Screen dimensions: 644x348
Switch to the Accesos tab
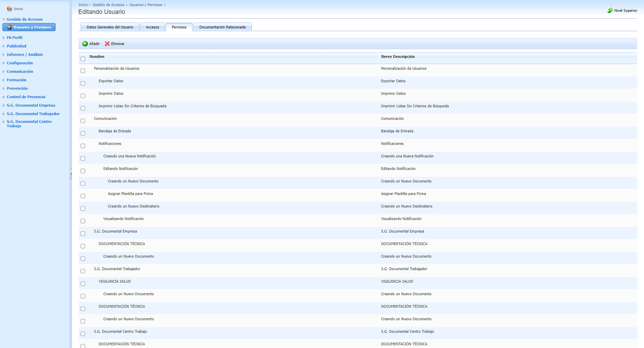point(153,27)
